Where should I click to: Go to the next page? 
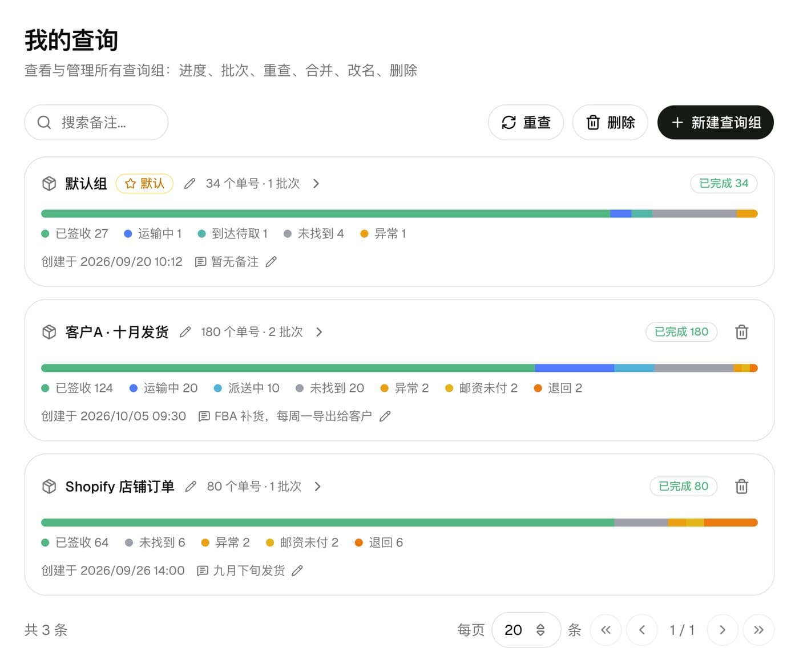(x=723, y=630)
